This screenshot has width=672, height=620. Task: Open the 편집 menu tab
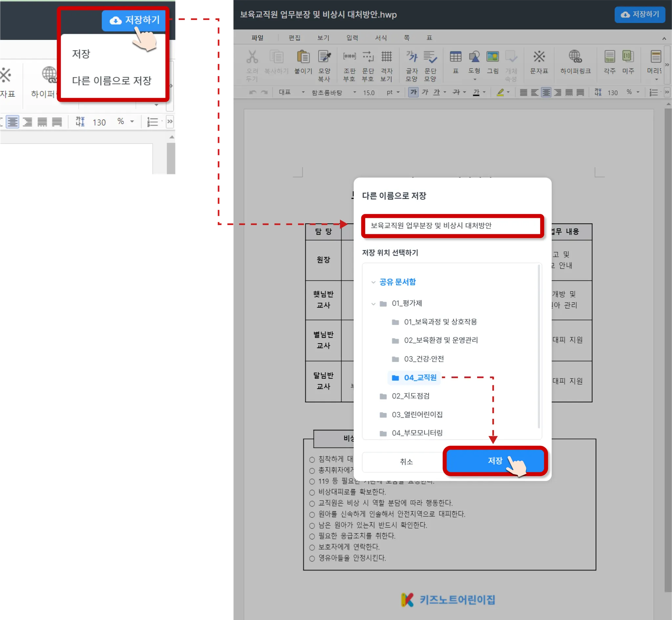[294, 38]
